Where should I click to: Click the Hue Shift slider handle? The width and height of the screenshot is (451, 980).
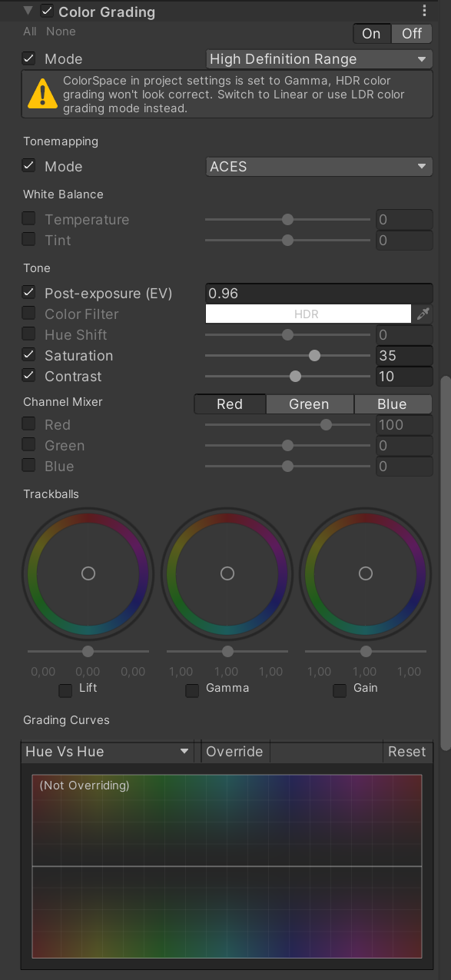click(x=287, y=334)
